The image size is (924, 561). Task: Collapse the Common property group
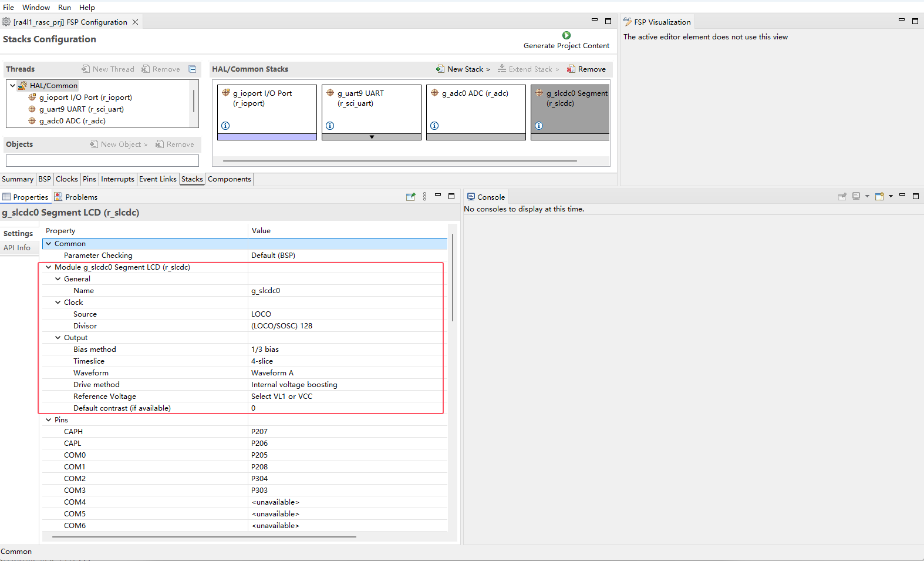coord(49,243)
